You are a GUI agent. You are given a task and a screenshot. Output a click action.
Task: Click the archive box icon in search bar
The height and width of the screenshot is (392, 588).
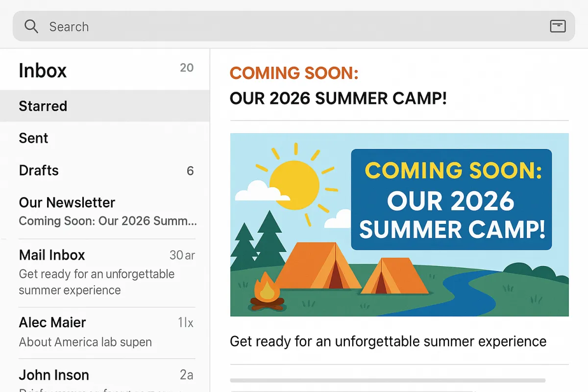point(558,26)
